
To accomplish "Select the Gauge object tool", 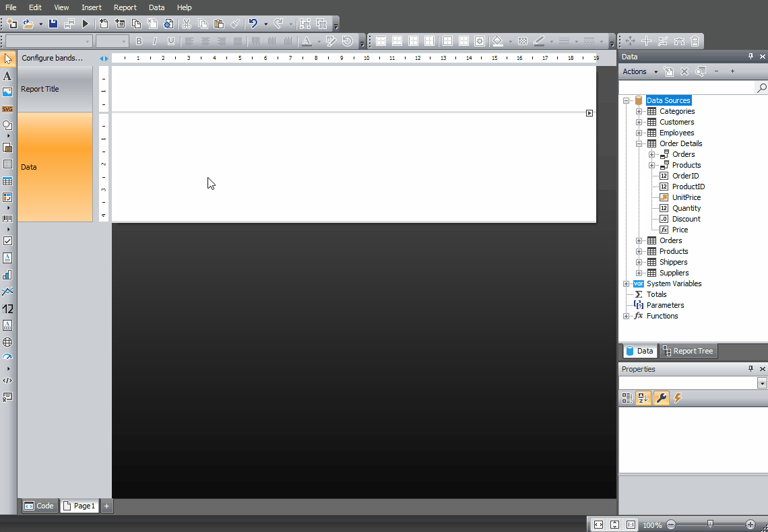I will tap(7, 358).
